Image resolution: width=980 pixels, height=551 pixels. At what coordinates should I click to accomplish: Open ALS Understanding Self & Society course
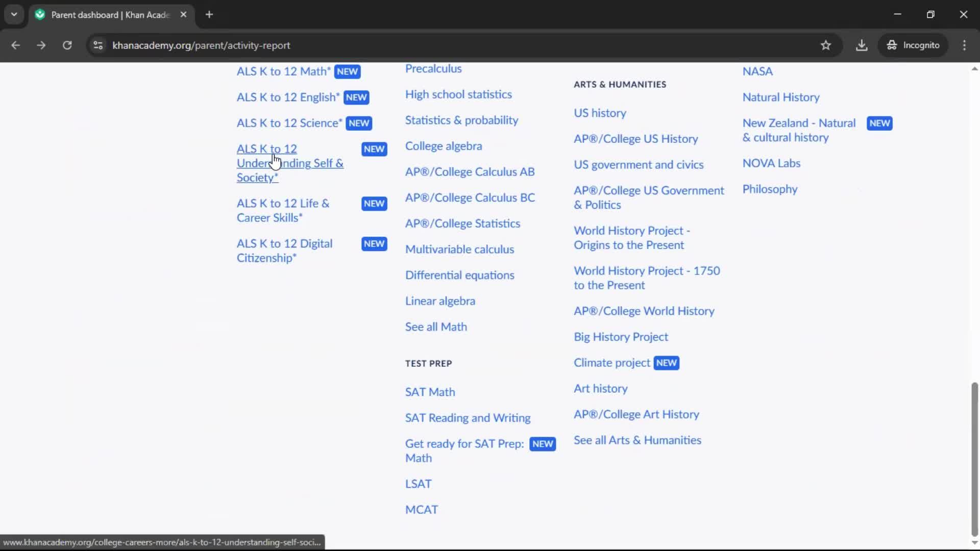point(290,163)
